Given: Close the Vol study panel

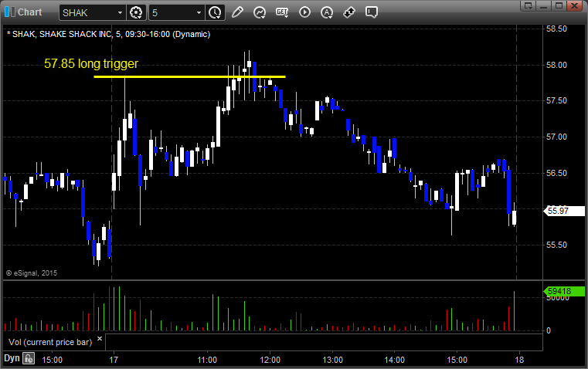Looking at the screenshot, I should [x=100, y=339].
